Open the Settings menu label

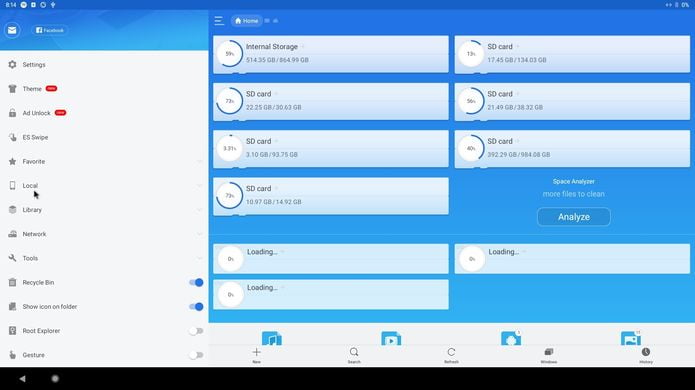pos(34,64)
